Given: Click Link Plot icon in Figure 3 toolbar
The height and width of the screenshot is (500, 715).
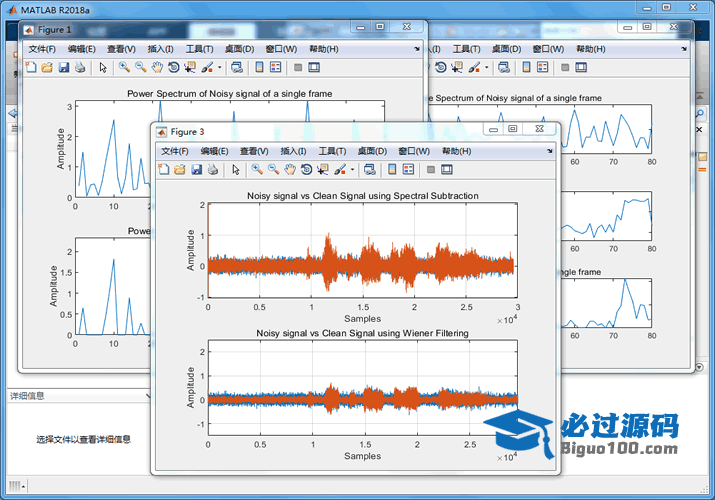Looking at the screenshot, I should tap(370, 170).
